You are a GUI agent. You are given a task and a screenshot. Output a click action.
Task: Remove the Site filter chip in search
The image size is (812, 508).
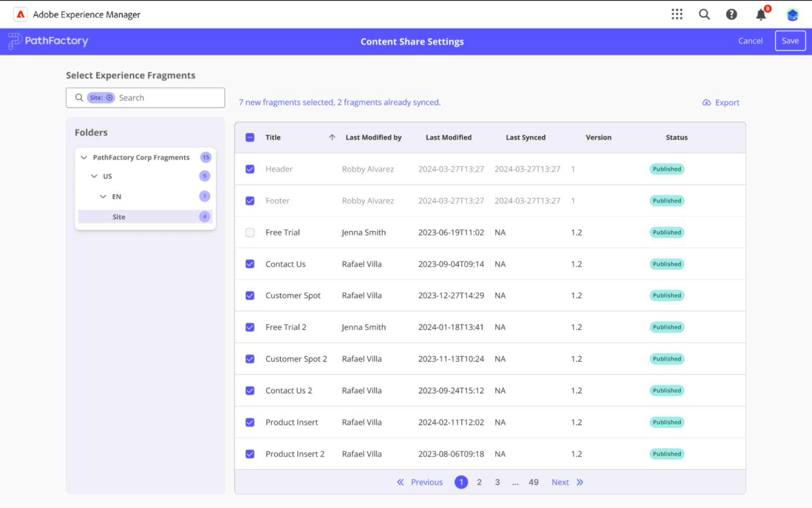click(x=110, y=97)
